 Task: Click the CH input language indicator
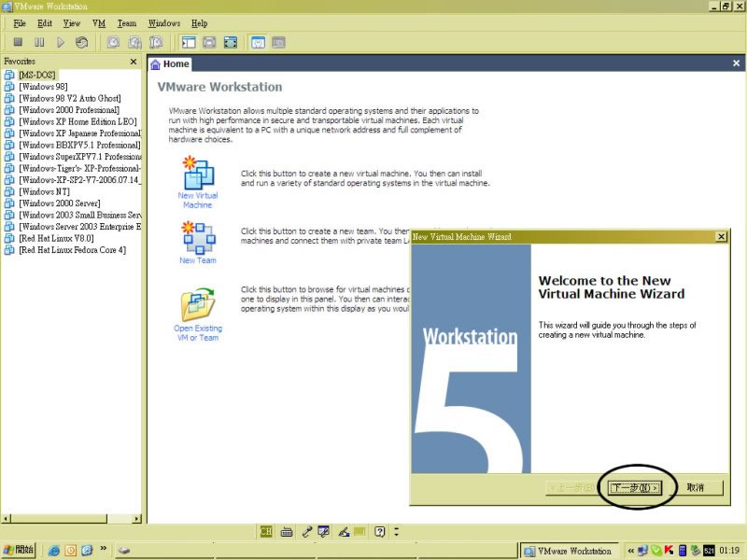click(266, 531)
